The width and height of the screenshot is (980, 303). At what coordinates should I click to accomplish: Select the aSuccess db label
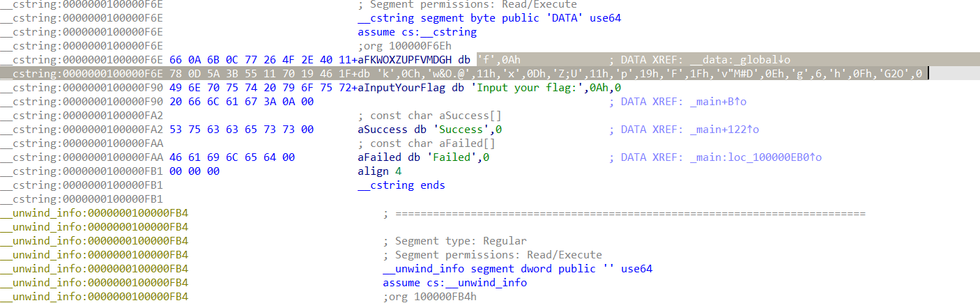coord(382,130)
